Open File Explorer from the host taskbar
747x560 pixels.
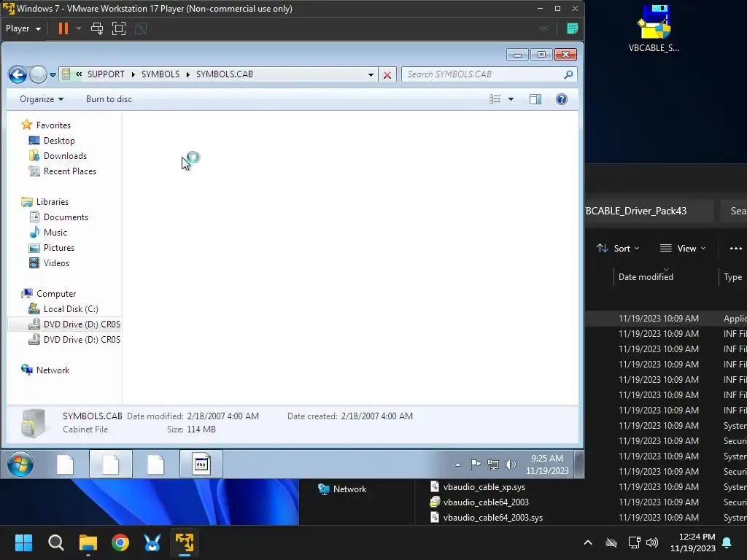88,542
